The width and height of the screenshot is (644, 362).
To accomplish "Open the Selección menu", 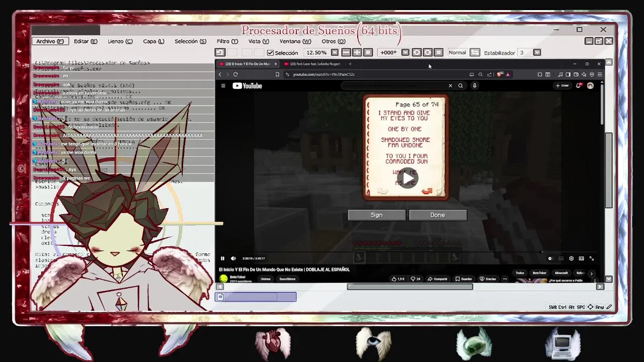I will click(x=190, y=41).
